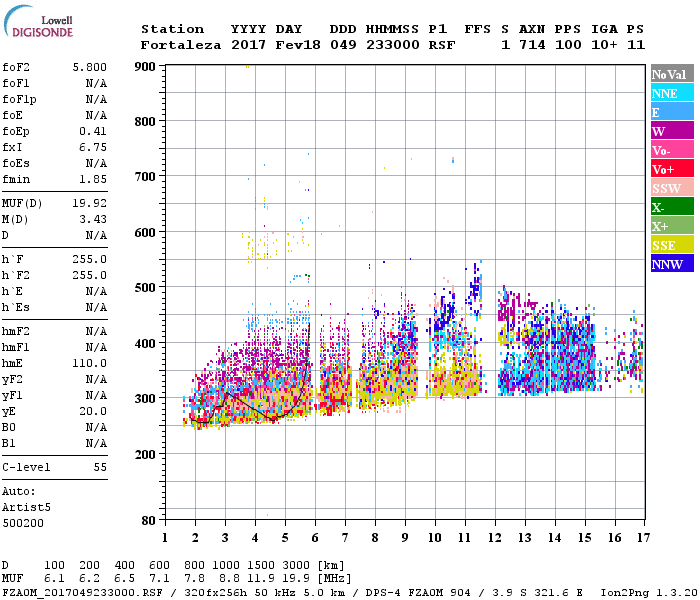Click the W purple legend swatch

pos(672,131)
